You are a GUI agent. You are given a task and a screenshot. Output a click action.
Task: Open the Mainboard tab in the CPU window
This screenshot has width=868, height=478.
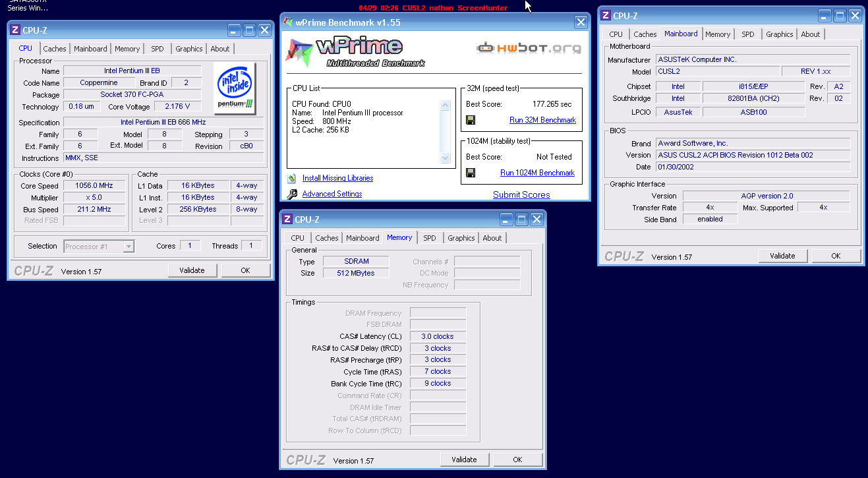click(90, 49)
